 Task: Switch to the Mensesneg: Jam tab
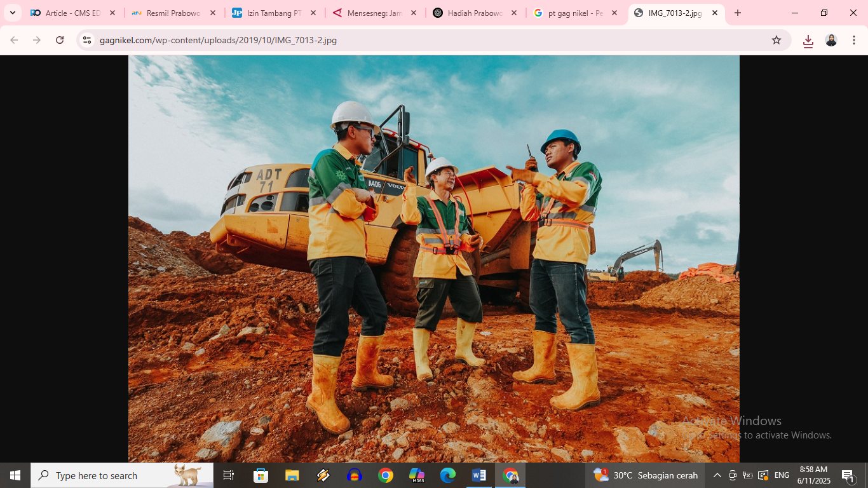tap(374, 13)
